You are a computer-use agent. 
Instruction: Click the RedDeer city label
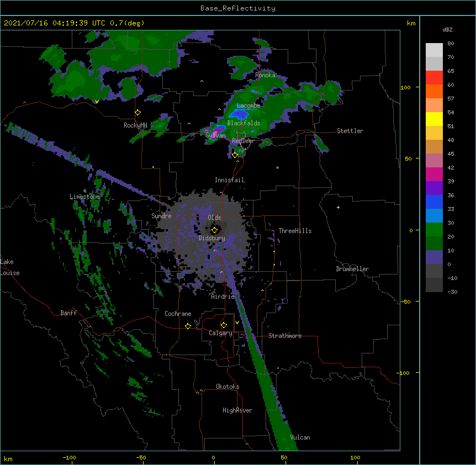[243, 141]
